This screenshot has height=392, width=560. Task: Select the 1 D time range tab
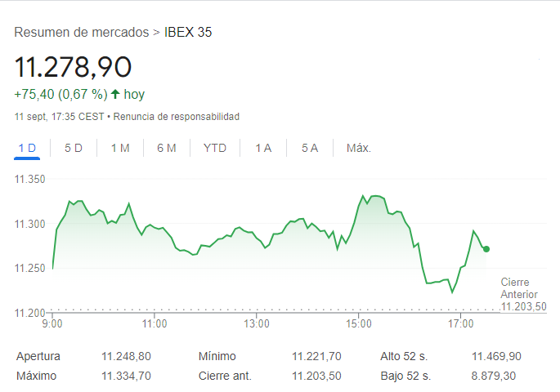click(x=27, y=148)
